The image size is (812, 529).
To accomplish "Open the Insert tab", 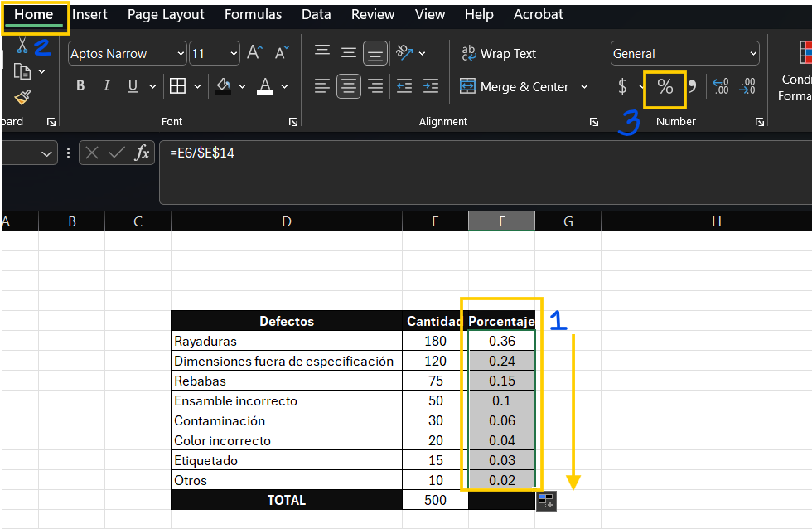I will [89, 14].
